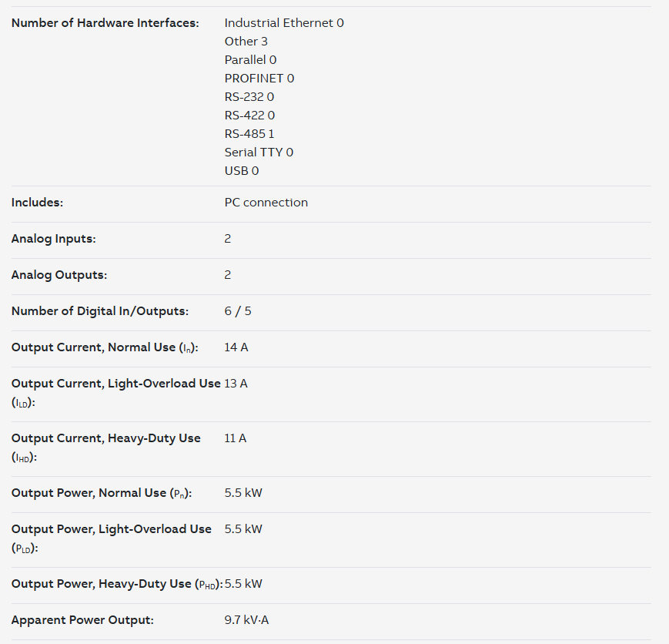Select the '9.7 kV·A' value
The width and height of the screenshot is (669, 644).
(246, 620)
